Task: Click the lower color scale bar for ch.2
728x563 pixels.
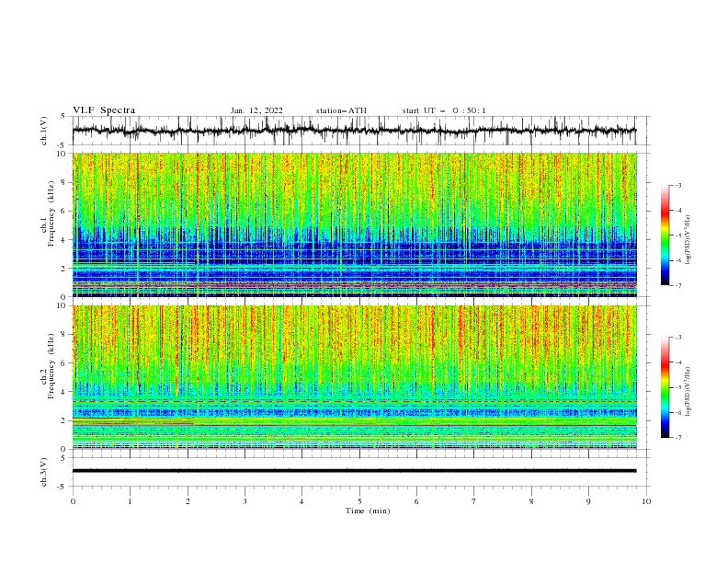Action: click(665, 387)
